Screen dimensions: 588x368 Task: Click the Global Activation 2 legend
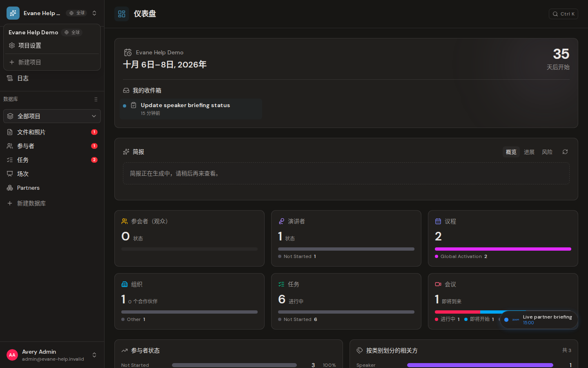coord(461,256)
